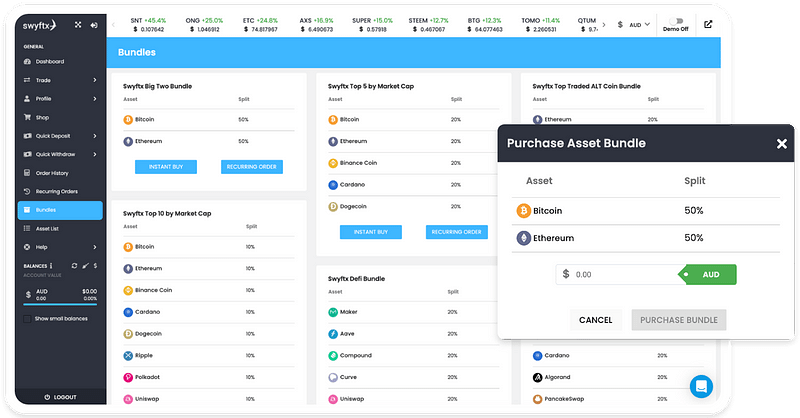This screenshot has height=418, width=800.
Task: Open the chat support bubble
Action: (x=701, y=386)
